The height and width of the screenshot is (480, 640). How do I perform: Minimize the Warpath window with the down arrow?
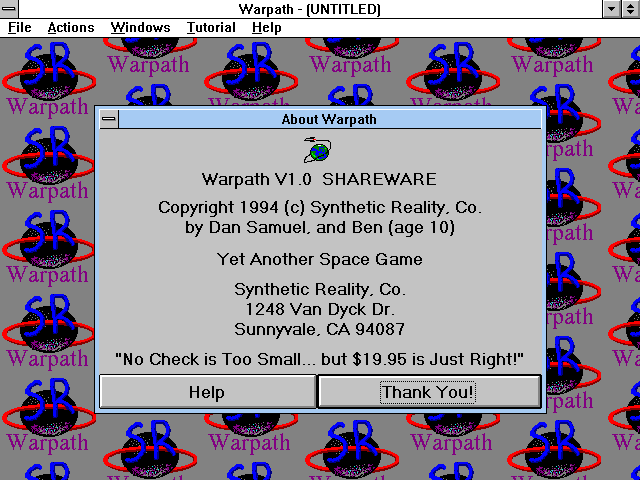612,9
